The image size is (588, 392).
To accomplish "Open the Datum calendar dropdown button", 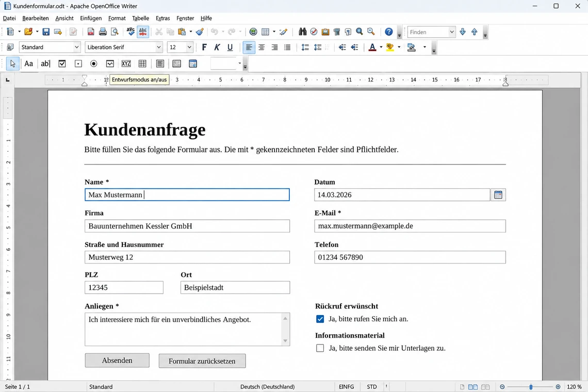I will [498, 194].
